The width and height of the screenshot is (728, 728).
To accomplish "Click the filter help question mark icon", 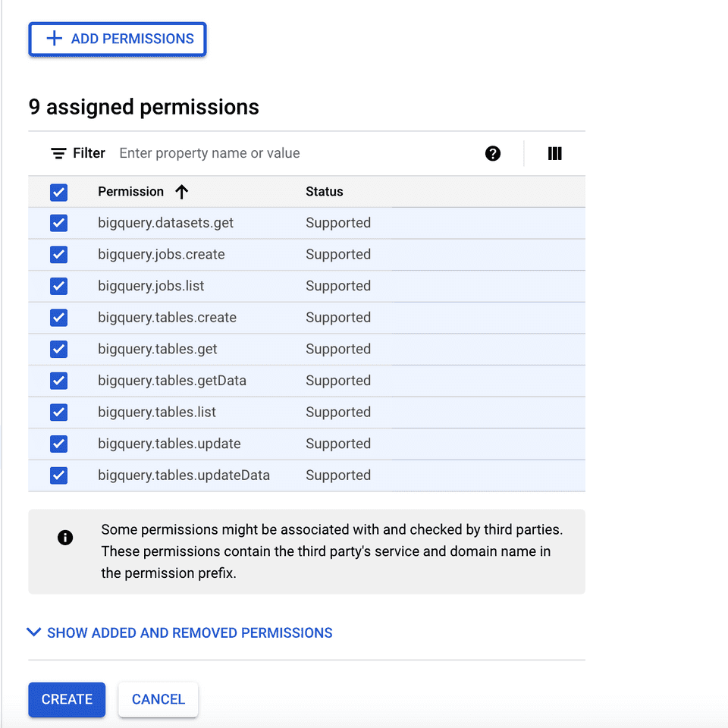I will [x=493, y=154].
